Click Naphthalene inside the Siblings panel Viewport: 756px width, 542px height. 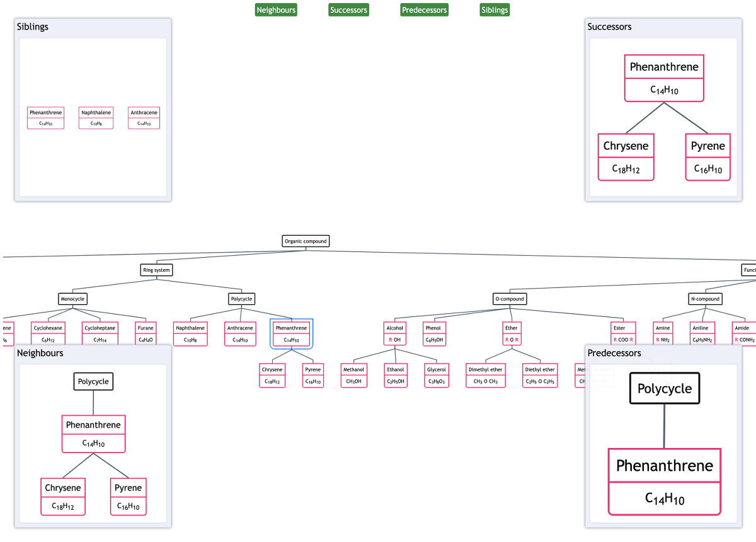click(x=96, y=118)
